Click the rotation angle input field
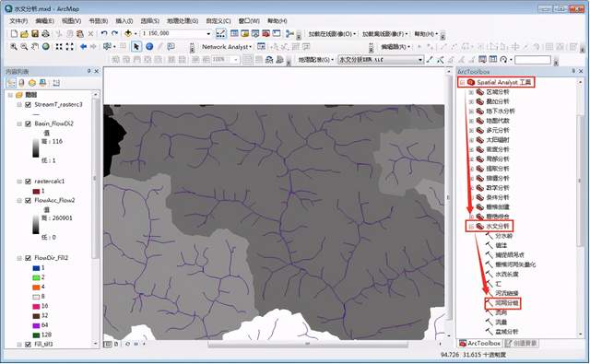 [x=533, y=59]
